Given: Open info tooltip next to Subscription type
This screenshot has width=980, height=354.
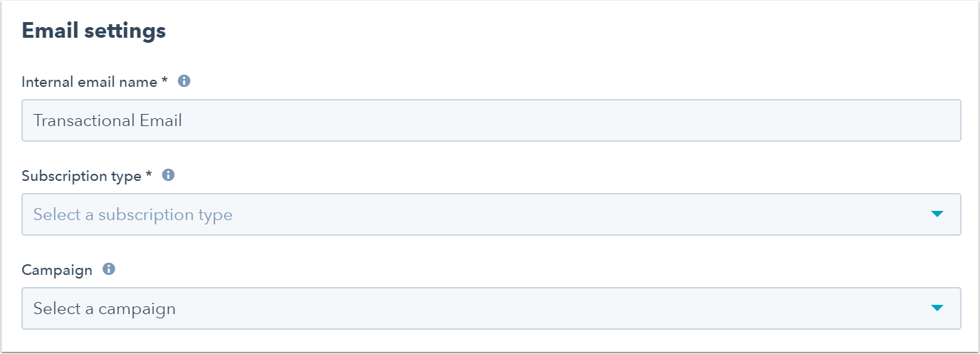Looking at the screenshot, I should pos(168,175).
